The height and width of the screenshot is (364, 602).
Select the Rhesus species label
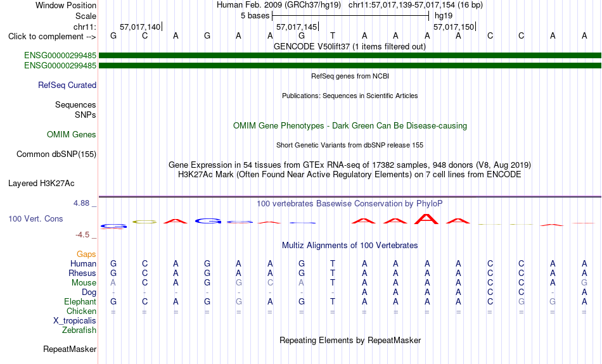[82, 273]
